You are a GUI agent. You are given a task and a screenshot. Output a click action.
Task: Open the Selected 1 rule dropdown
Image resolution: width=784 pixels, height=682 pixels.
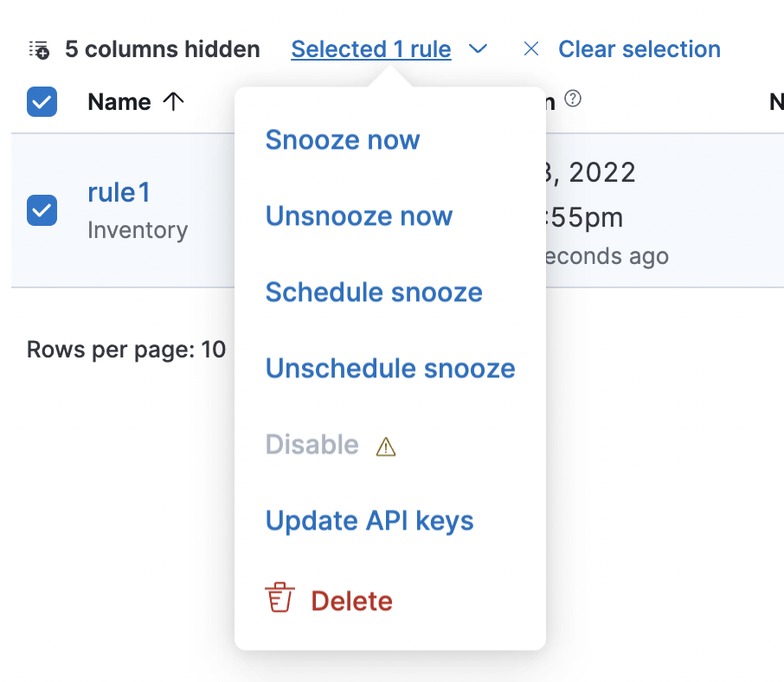[x=370, y=49]
